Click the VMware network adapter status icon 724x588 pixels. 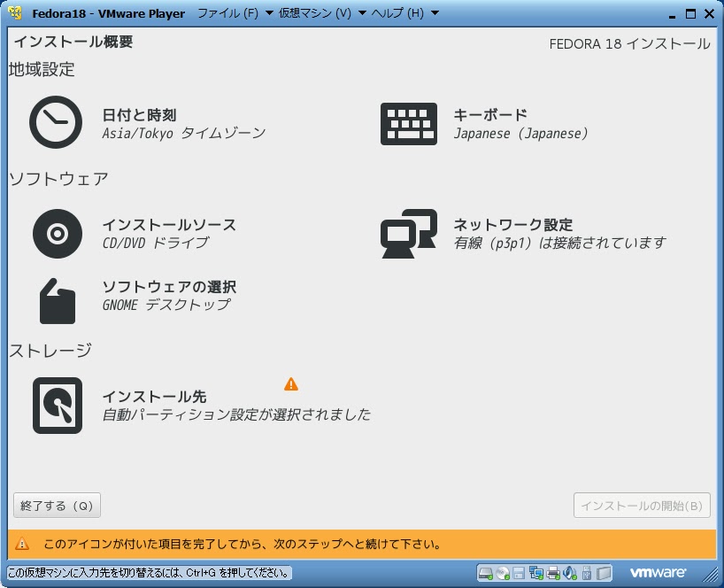535,574
